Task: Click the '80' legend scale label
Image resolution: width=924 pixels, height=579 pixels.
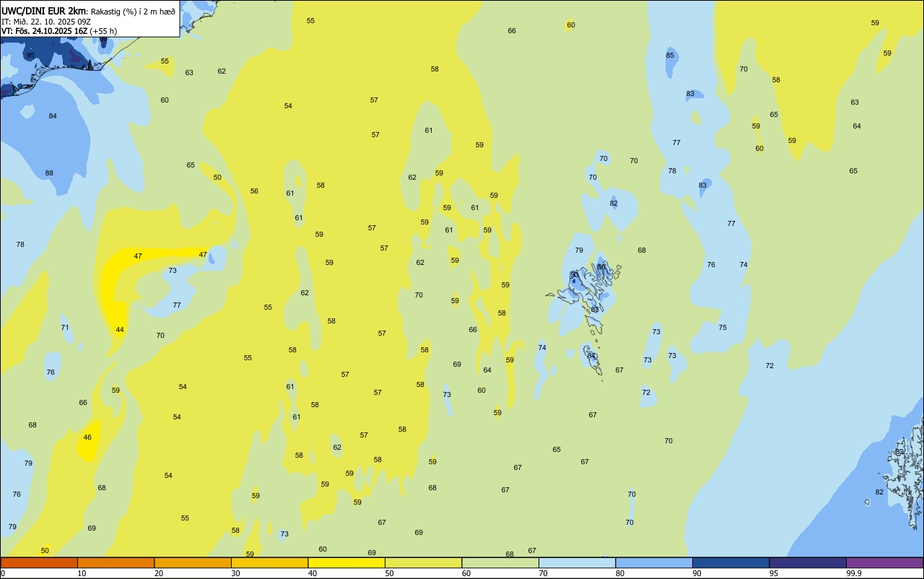Action: (620, 573)
